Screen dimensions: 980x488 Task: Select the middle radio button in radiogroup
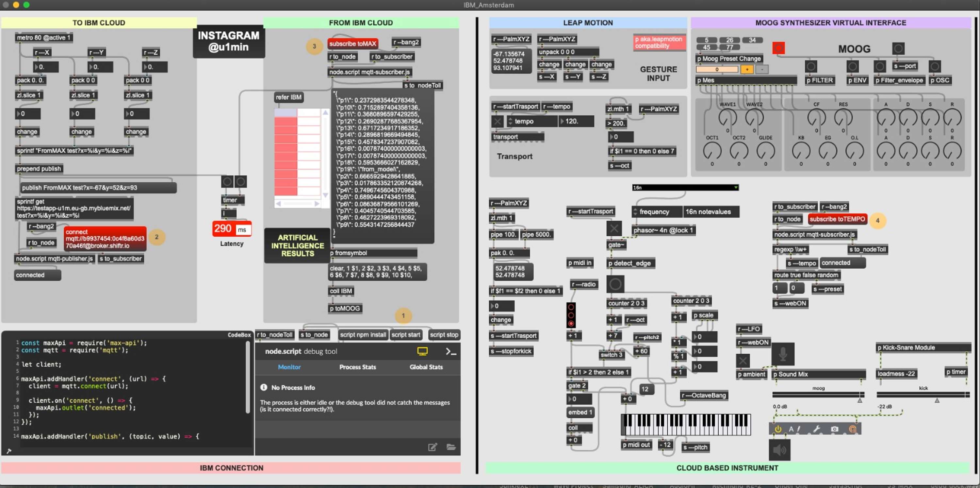pos(571,315)
